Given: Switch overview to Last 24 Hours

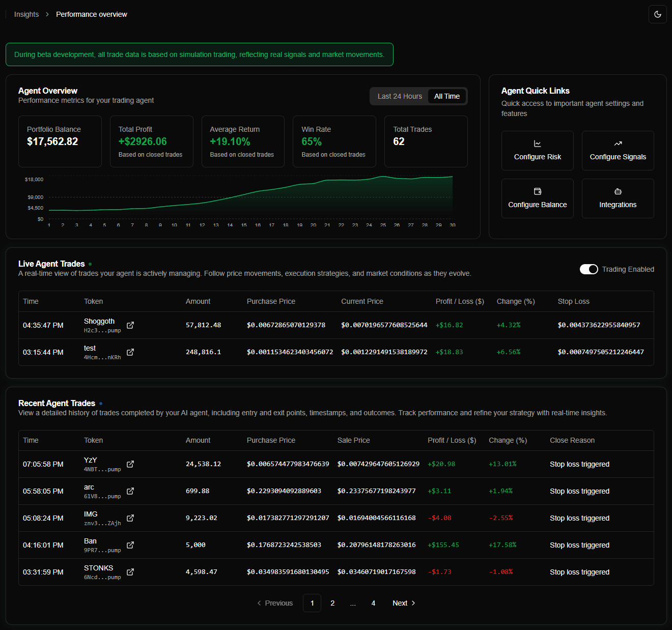Looking at the screenshot, I should 400,96.
